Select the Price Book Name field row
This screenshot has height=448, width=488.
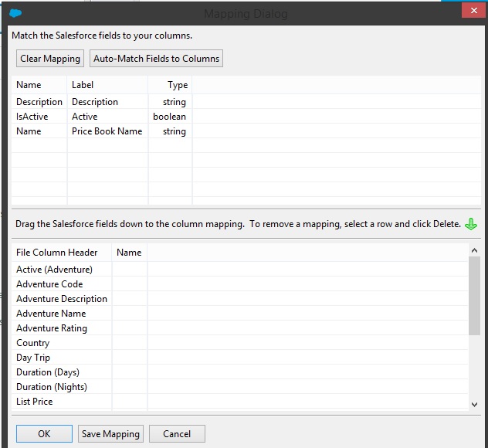click(x=107, y=131)
